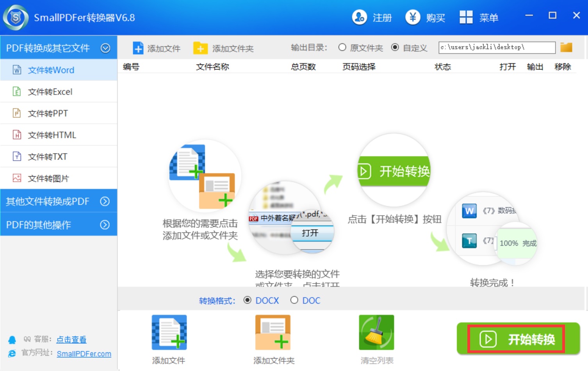The width and height of the screenshot is (588, 371).
Task: Click the large bottom 添加文件夹 icon
Action: pos(273,332)
